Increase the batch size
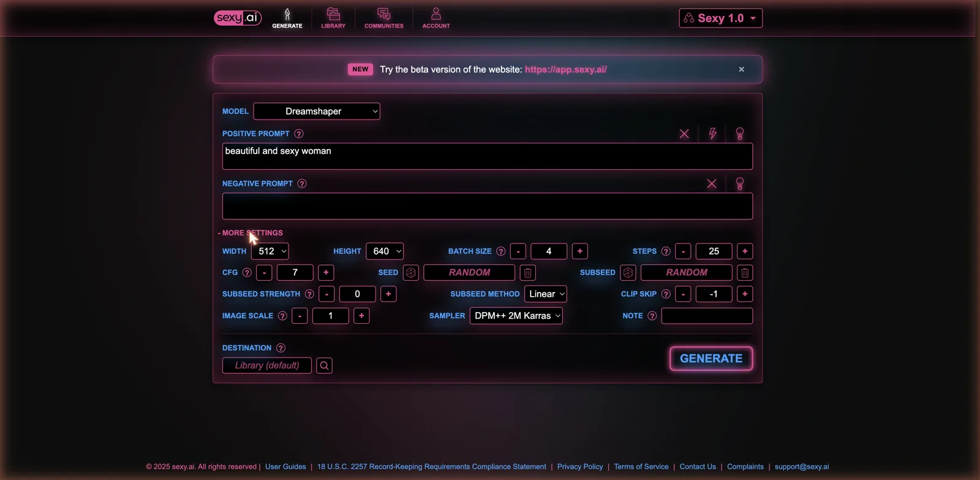The width and height of the screenshot is (980, 480). tap(580, 251)
